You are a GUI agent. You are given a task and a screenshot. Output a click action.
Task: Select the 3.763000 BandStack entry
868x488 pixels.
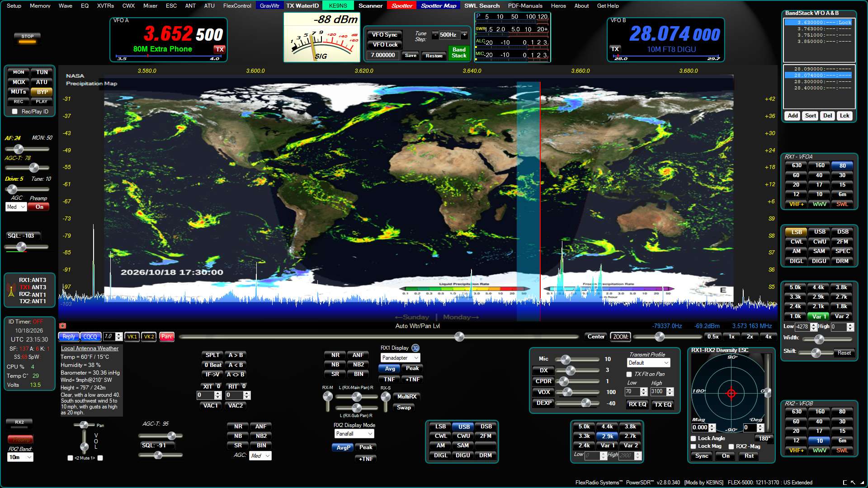[819, 28]
